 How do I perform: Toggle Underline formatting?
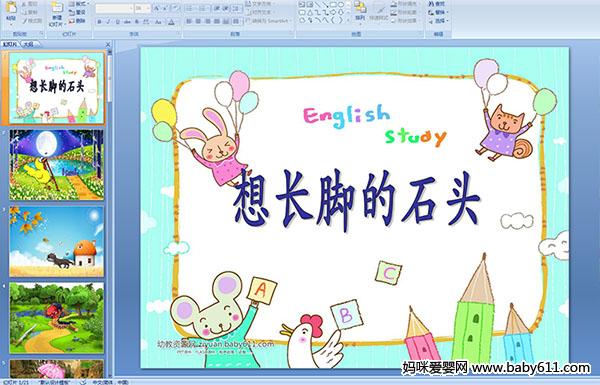point(117,22)
